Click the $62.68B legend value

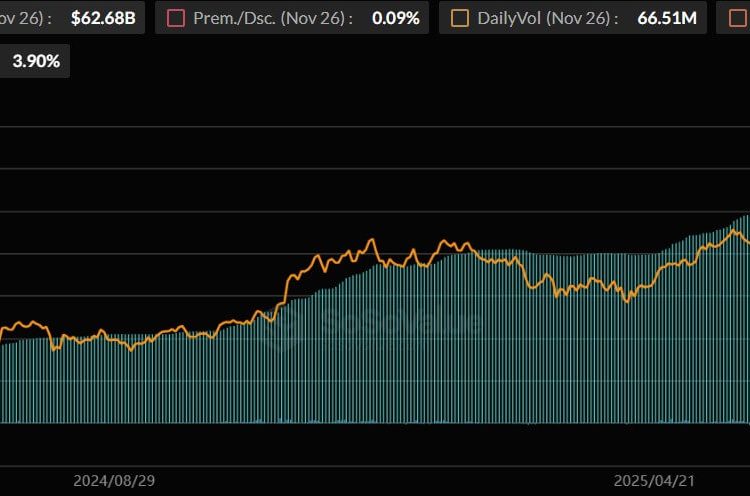coord(102,18)
